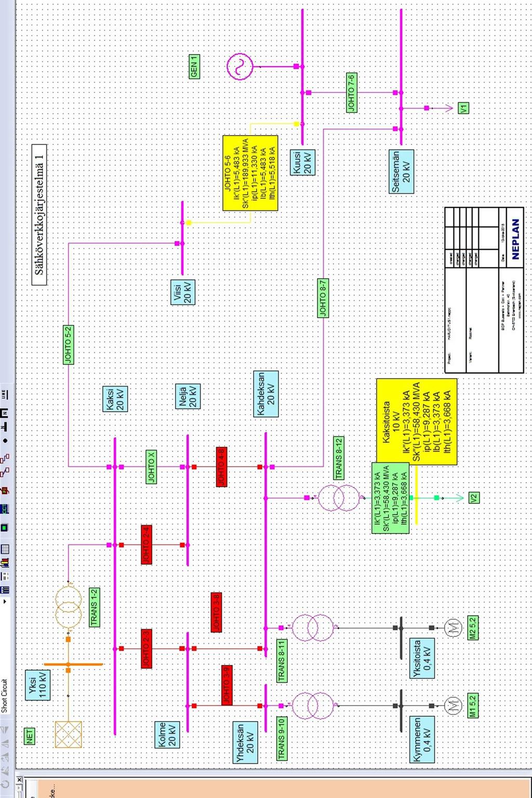Click the JOHTO 8-7 line label
This screenshot has height=798, width=532.
pyautogui.click(x=323, y=298)
